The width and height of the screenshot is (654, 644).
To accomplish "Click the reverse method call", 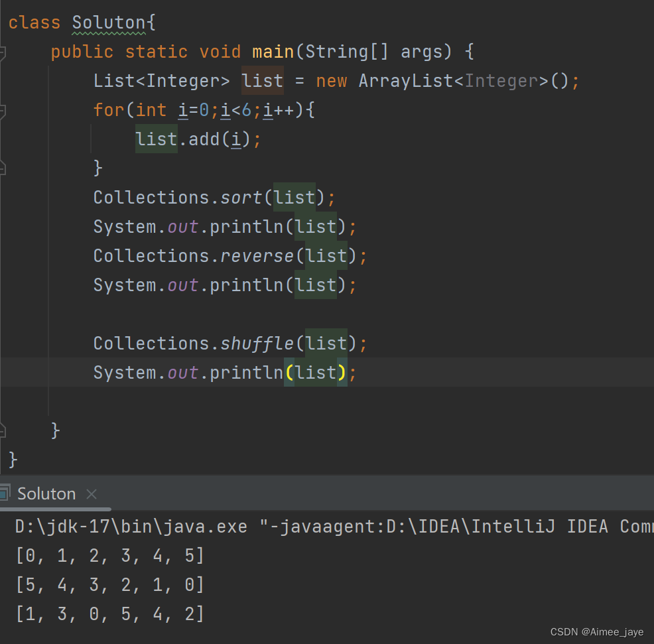I will point(257,256).
